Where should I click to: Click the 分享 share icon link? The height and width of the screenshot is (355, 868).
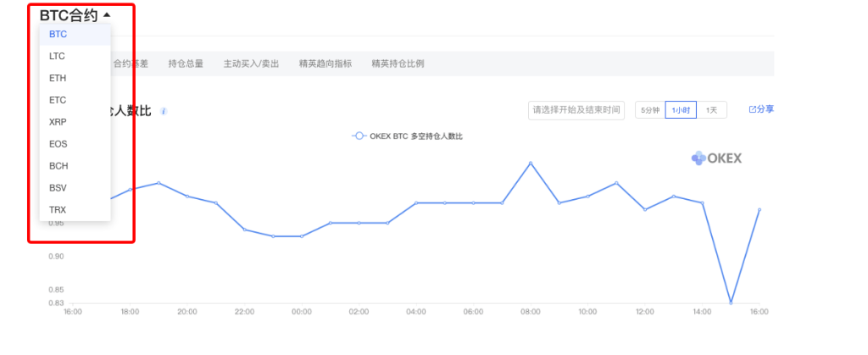[x=760, y=109]
